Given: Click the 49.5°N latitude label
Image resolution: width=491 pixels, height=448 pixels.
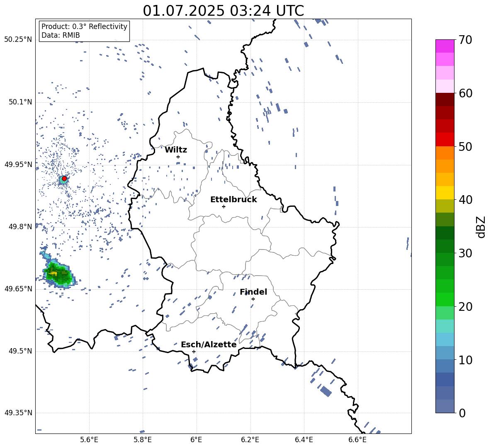Looking at the screenshot, I should pos(20,351).
